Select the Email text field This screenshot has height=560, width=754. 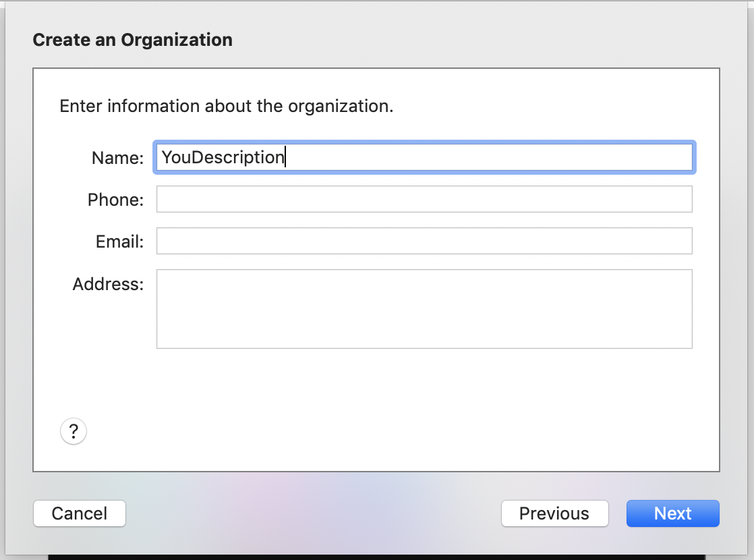point(424,241)
